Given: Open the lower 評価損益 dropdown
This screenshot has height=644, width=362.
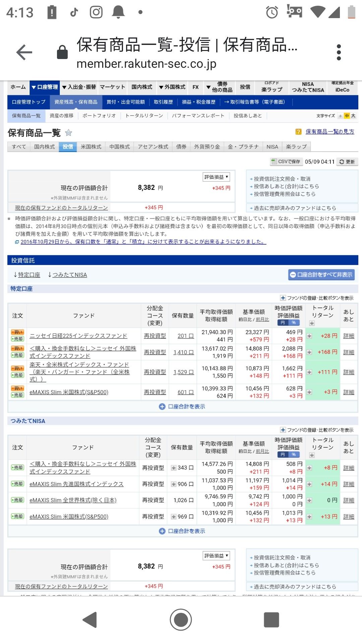Looking at the screenshot, I should click(216, 556).
